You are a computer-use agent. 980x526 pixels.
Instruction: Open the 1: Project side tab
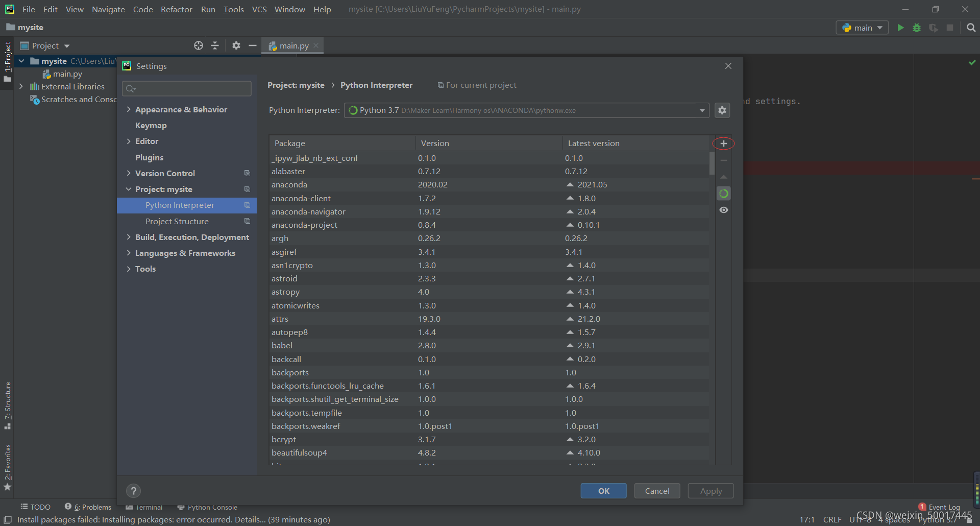point(7,62)
